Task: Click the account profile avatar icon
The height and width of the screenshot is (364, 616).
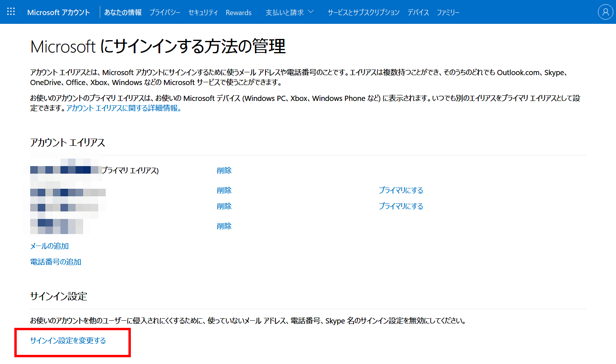Action: click(x=605, y=12)
